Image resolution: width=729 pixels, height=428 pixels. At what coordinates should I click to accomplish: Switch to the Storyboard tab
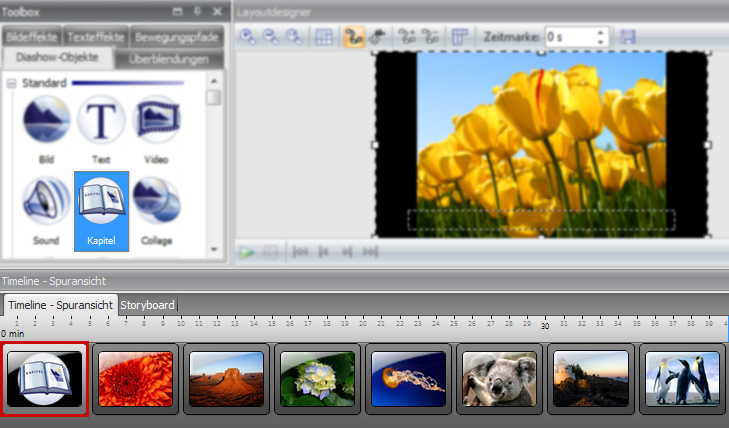147,304
